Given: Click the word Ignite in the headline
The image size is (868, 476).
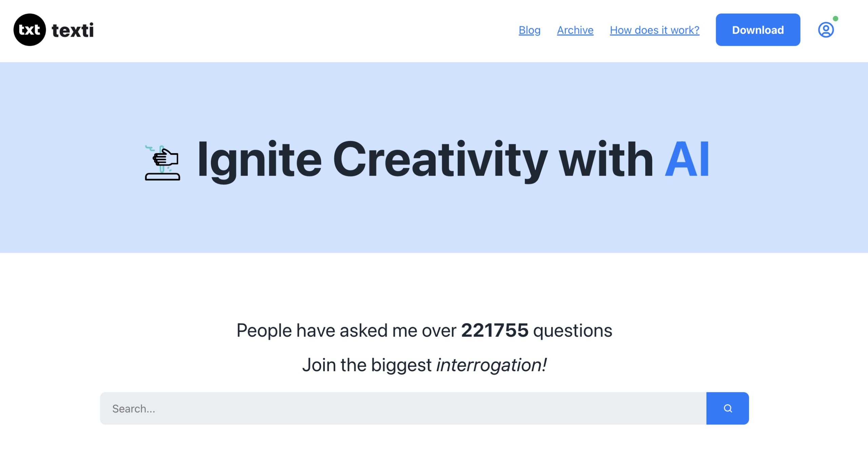Looking at the screenshot, I should pyautogui.click(x=259, y=159).
